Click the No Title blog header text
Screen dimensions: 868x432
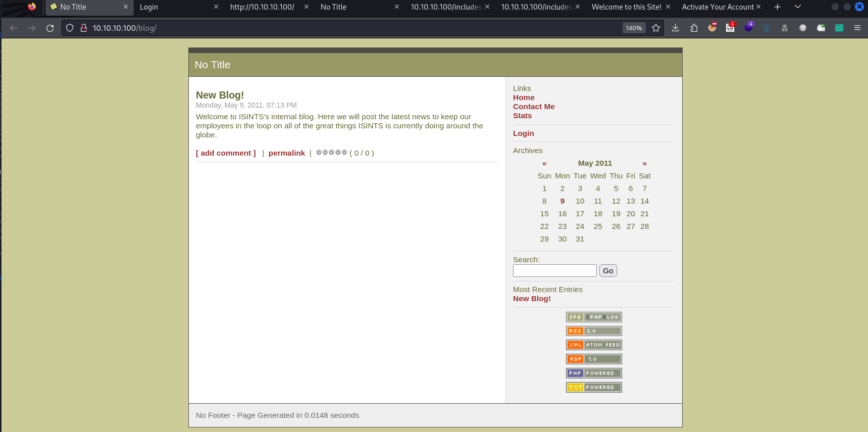213,65
